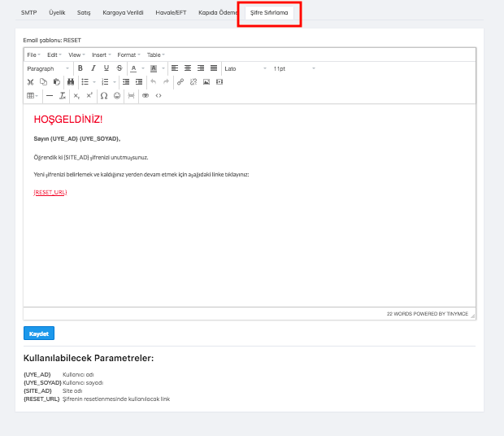Click the cut scissors icon
Image resolution: width=504 pixels, height=436 pixels.
coord(31,82)
